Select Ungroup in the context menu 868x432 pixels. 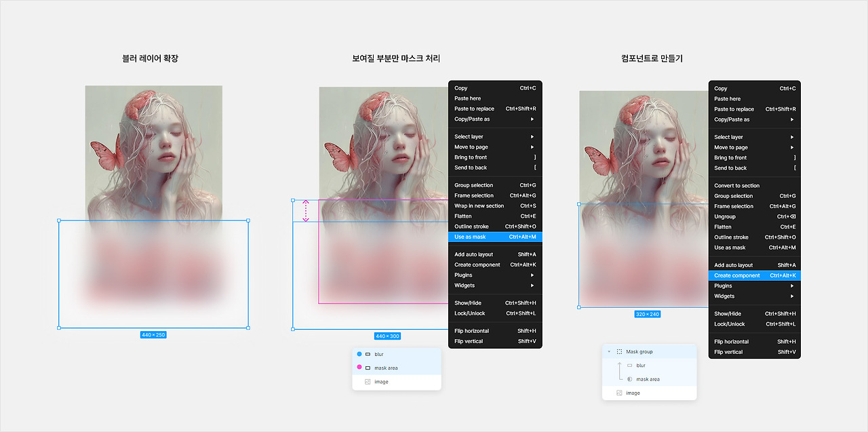(755, 216)
